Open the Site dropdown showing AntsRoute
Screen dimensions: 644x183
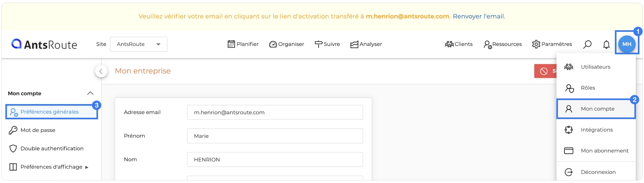click(139, 44)
